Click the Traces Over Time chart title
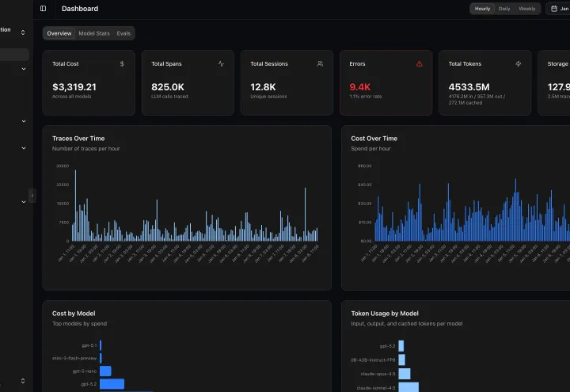The width and height of the screenshot is (570, 392). pyautogui.click(x=78, y=139)
